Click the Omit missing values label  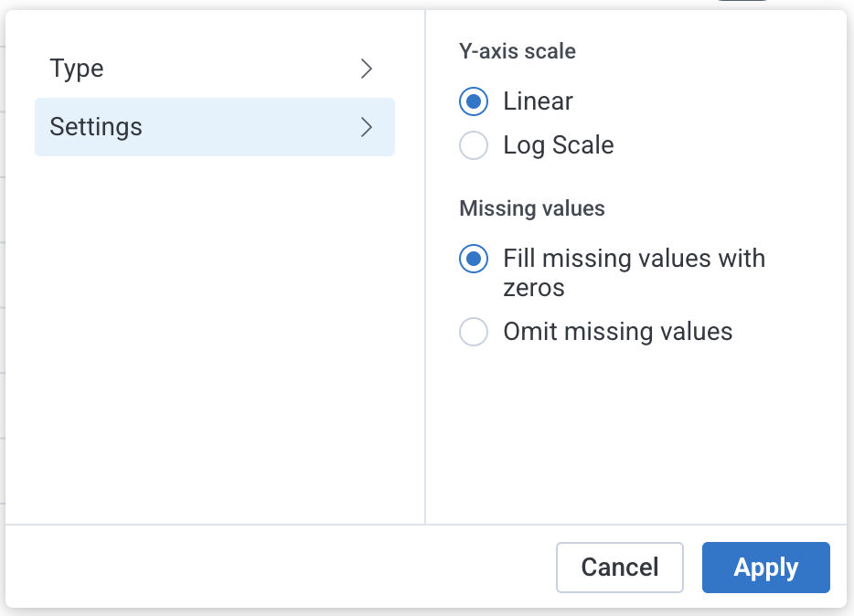coord(618,332)
